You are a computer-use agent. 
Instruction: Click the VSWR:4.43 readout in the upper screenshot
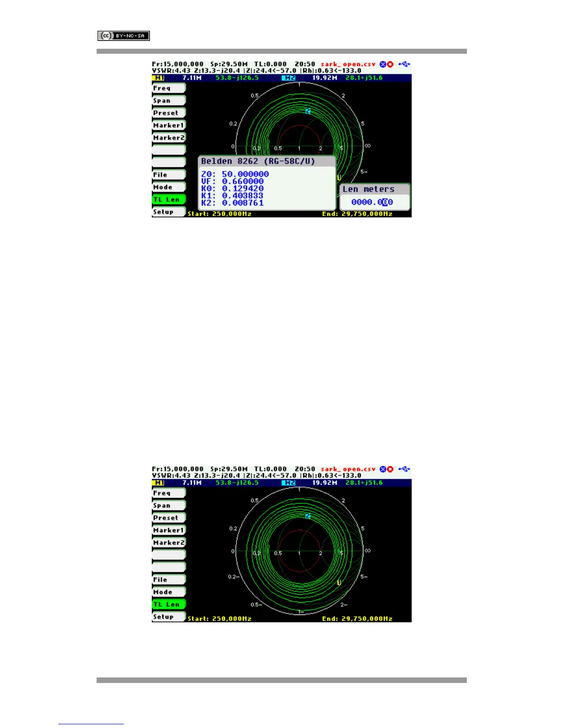click(171, 71)
